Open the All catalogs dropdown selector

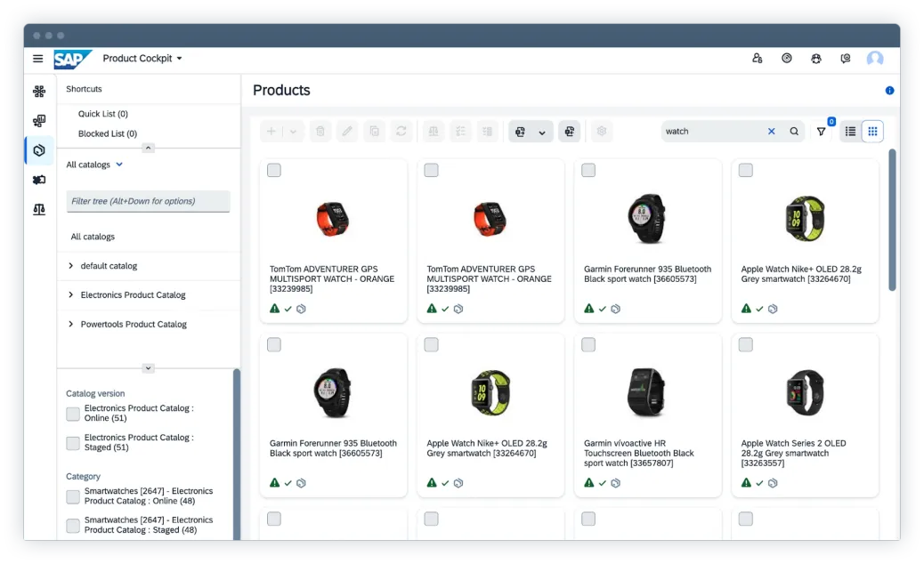94,165
